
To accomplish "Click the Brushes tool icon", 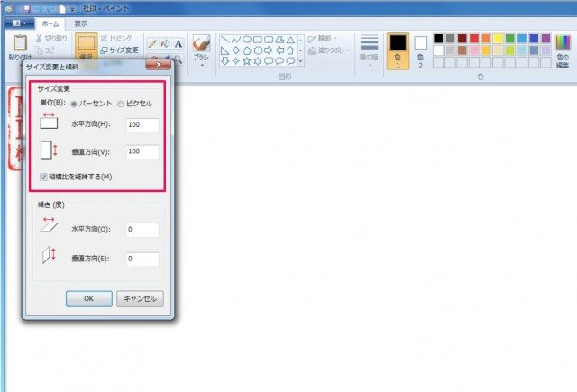I will coord(202,45).
